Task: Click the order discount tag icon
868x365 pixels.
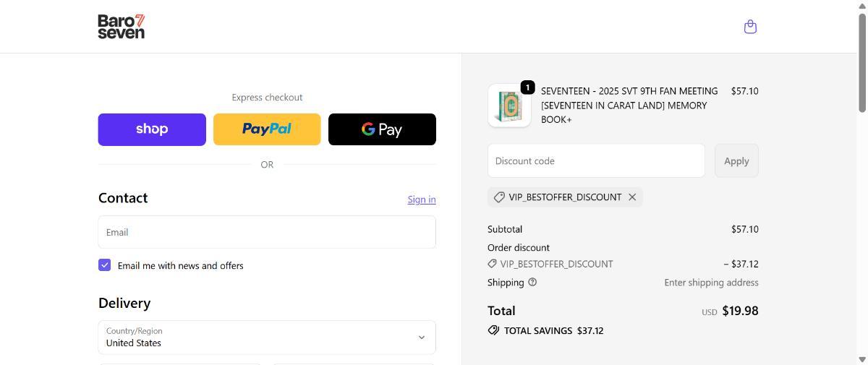Action: pyautogui.click(x=493, y=264)
